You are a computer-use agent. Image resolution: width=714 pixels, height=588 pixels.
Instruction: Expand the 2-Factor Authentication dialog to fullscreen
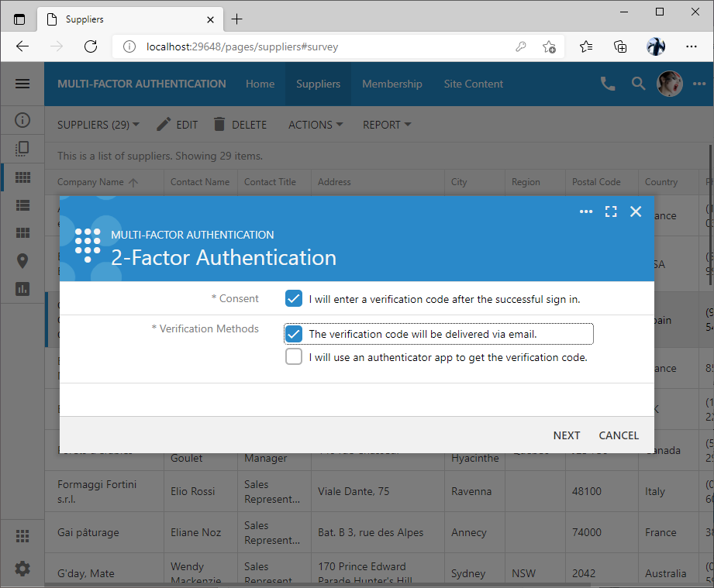[611, 211]
